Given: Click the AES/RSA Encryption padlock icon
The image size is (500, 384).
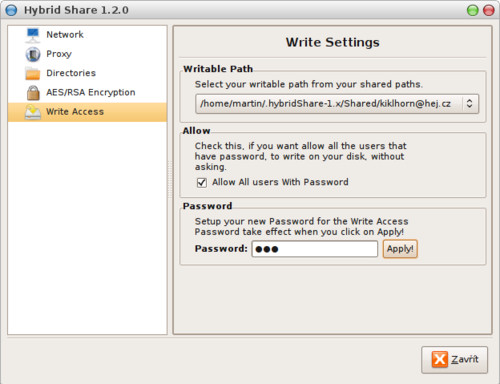Looking at the screenshot, I should [33, 93].
